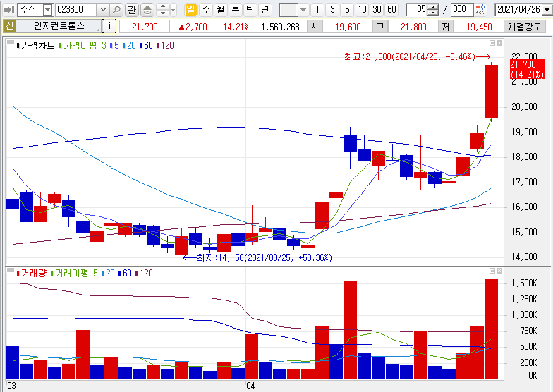
Task: Click the 시 open price label
Action: [x=315, y=27]
